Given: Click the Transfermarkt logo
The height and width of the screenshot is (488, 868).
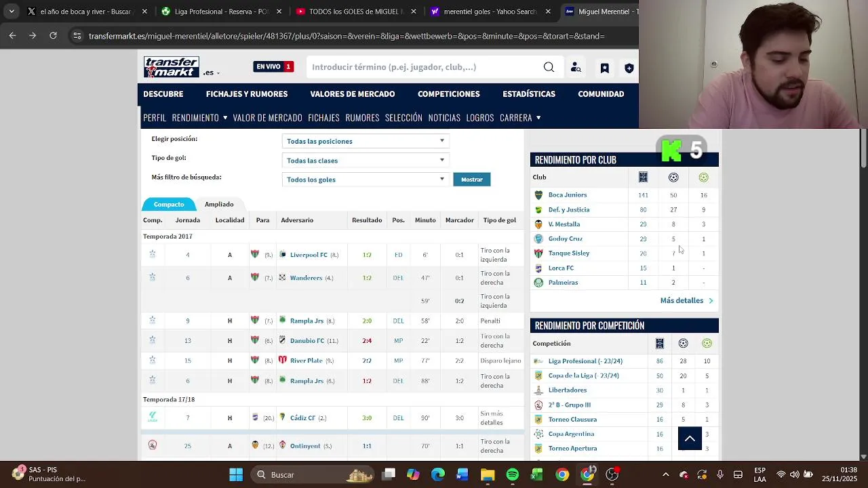Looking at the screenshot, I should click(171, 67).
